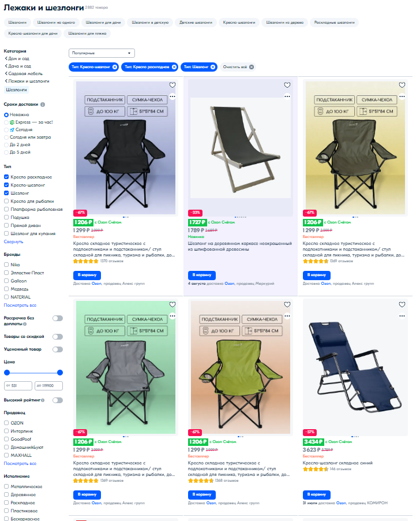Add the blue chaise lounge to cart

coord(317,494)
